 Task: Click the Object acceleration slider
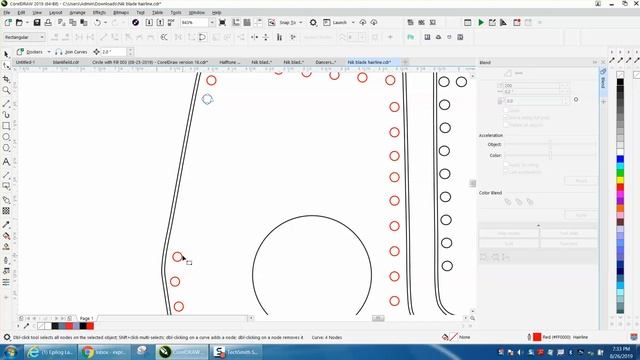(x=550, y=144)
